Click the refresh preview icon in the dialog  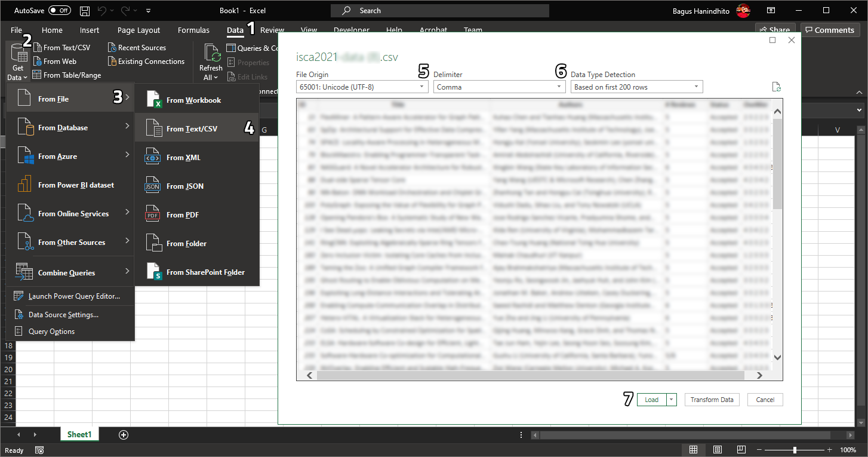pos(776,87)
